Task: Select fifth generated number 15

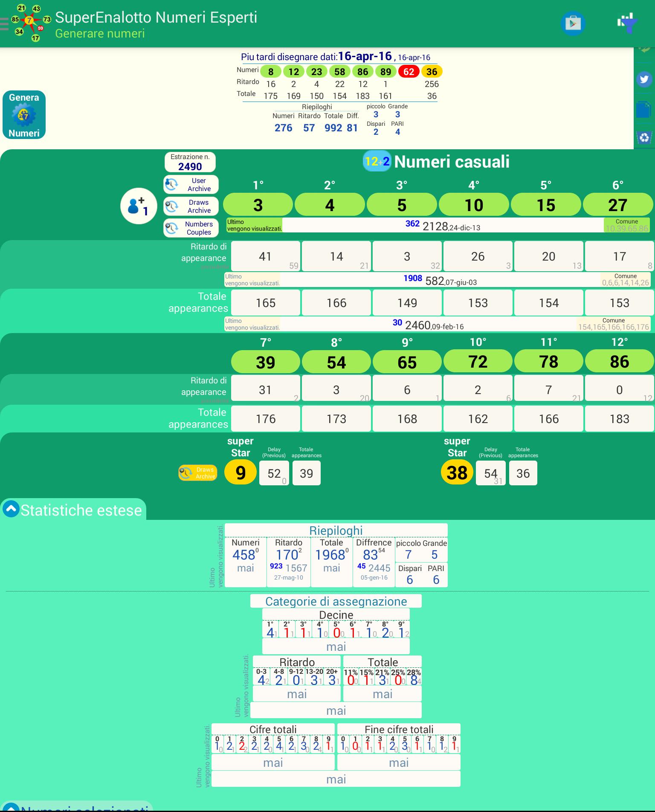Action: pos(546,205)
